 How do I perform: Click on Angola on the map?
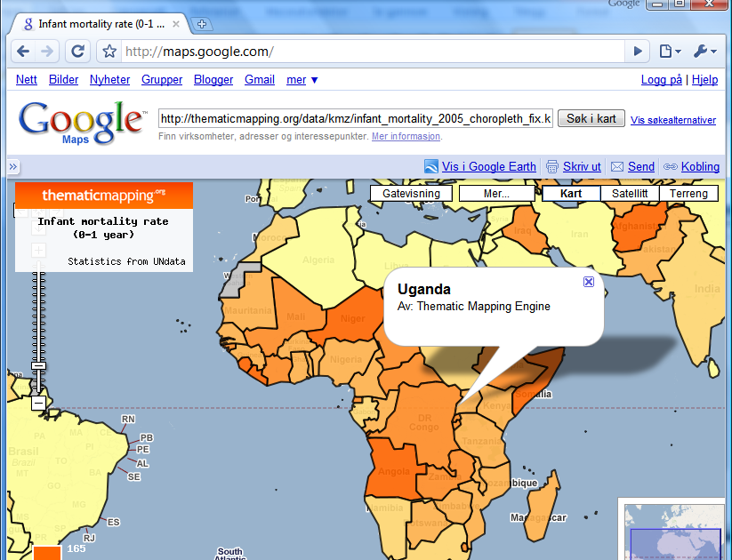(x=393, y=471)
